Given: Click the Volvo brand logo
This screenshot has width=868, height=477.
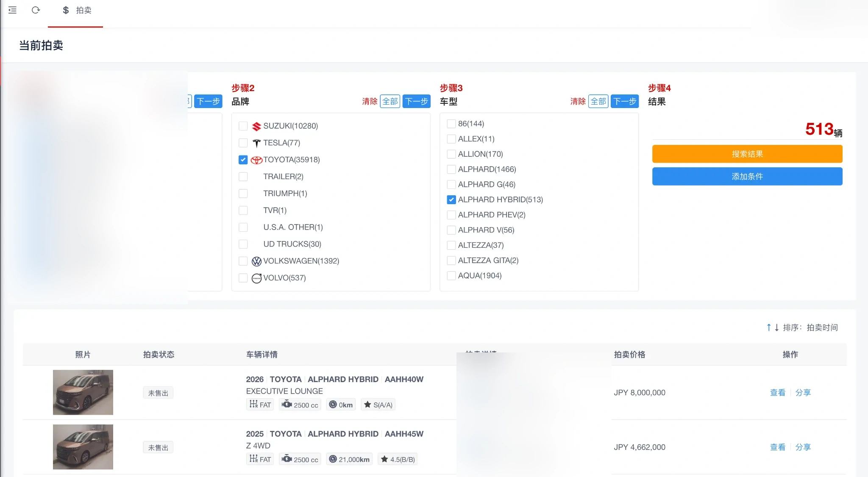Looking at the screenshot, I should tap(256, 278).
